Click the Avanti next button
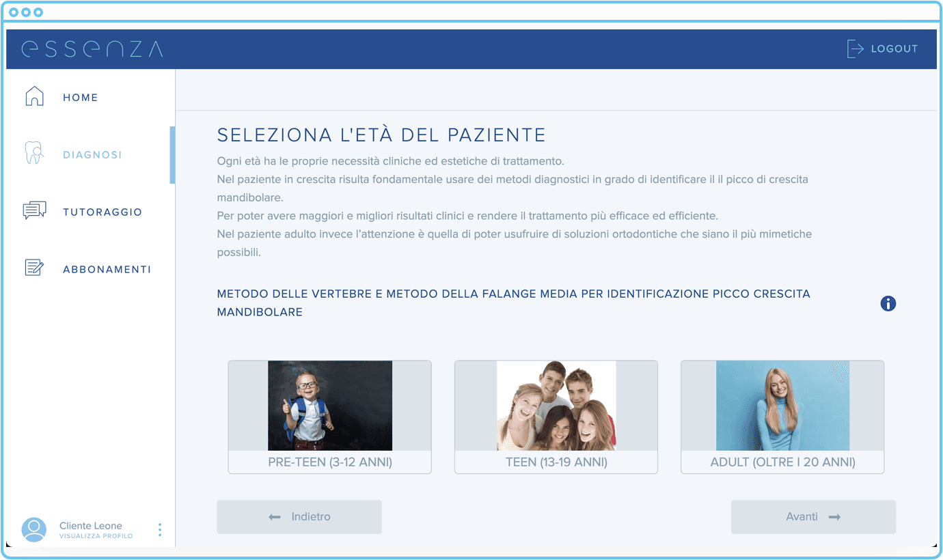 [813, 517]
